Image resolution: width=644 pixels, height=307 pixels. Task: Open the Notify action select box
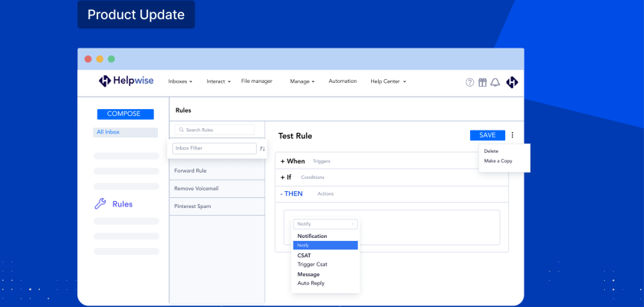(325, 224)
